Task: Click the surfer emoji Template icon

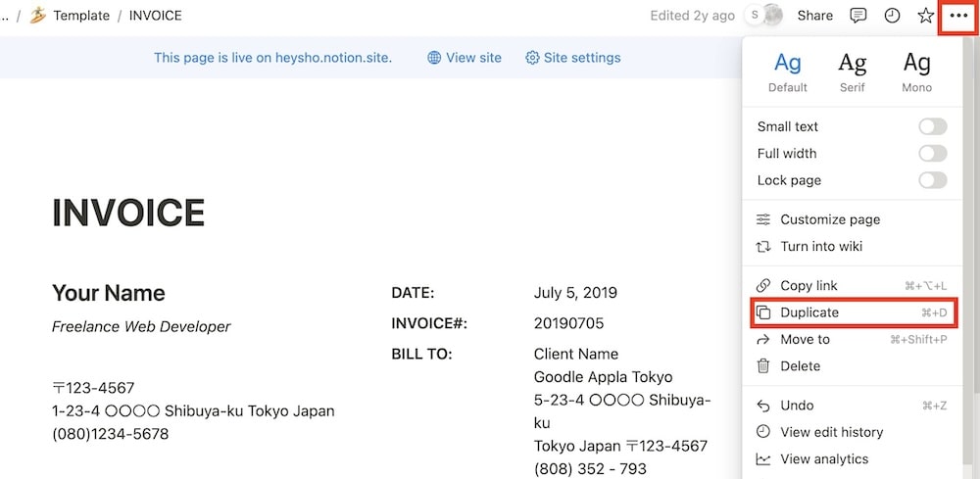Action: pos(38,16)
